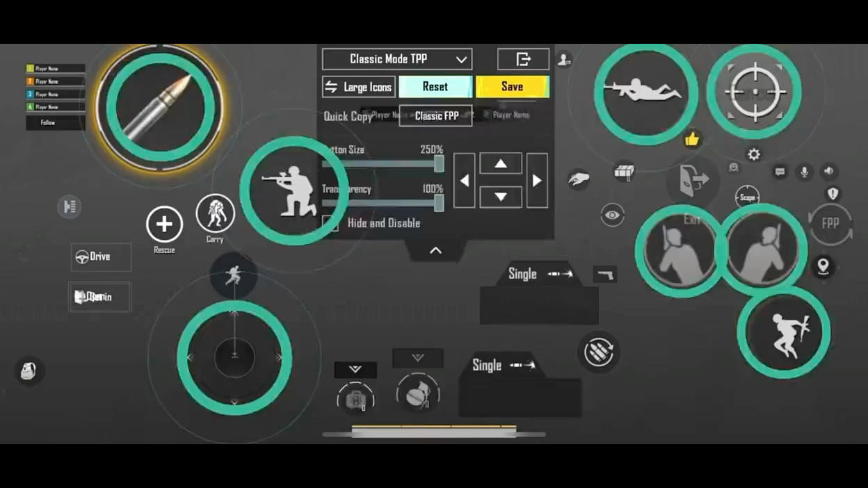Image resolution: width=868 pixels, height=488 pixels.
Task: Select the pick-up hand icon
Action: (x=578, y=180)
